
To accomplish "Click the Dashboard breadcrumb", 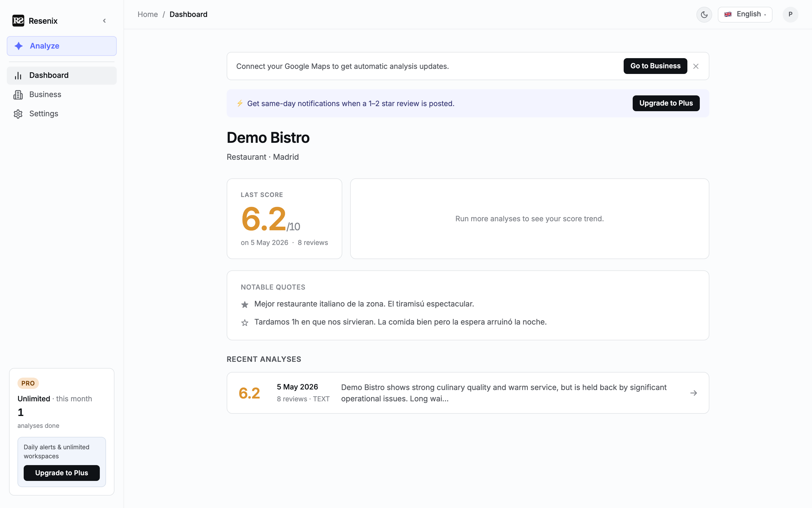I will [188, 14].
